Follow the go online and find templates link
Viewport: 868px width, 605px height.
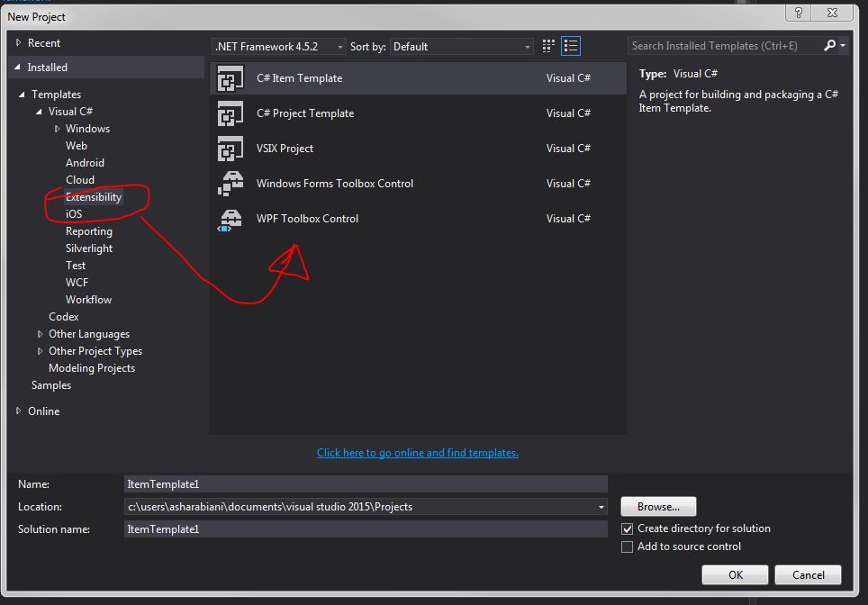tap(418, 453)
